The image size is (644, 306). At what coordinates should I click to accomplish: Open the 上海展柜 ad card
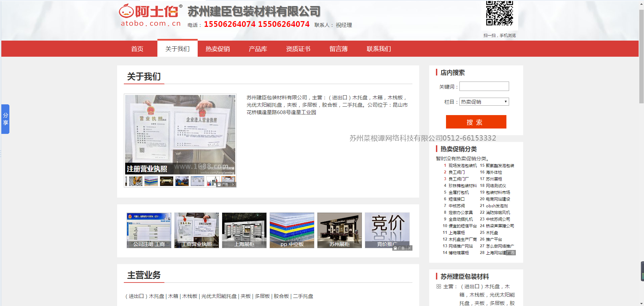(244, 230)
